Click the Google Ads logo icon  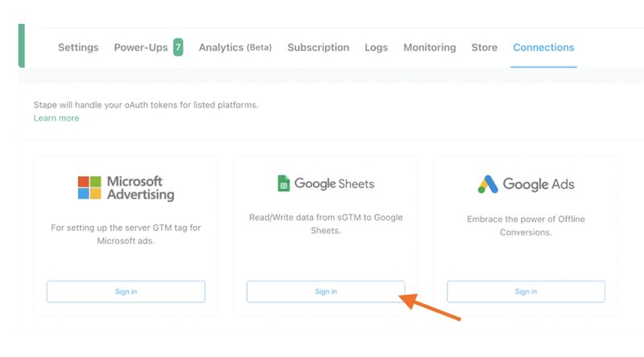pyautogui.click(x=488, y=184)
